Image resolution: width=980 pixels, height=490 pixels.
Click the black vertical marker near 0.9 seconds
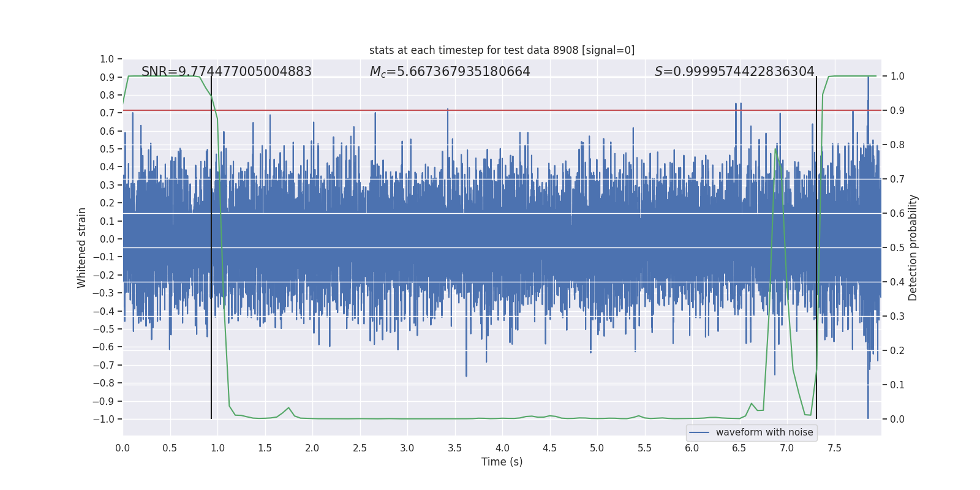pos(211,245)
